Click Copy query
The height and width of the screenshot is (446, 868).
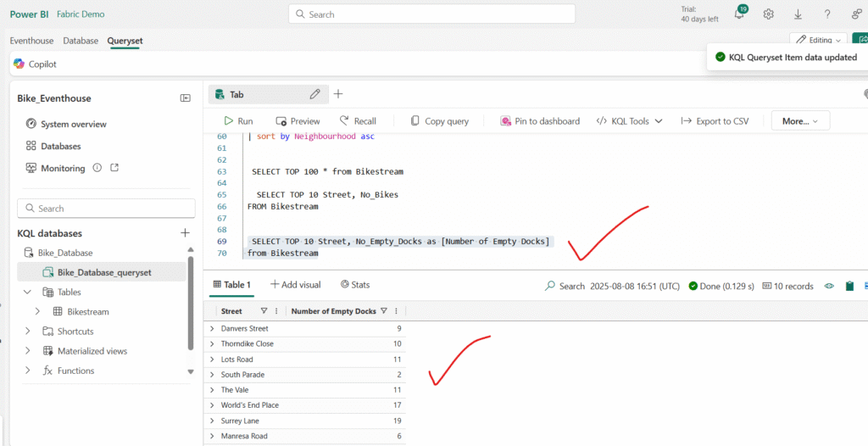pyautogui.click(x=440, y=120)
